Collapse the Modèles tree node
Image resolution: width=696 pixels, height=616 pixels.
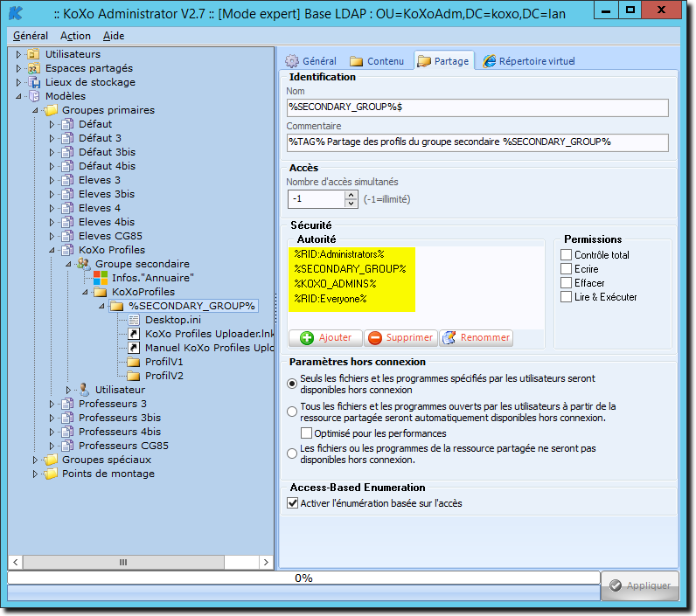click(x=18, y=96)
